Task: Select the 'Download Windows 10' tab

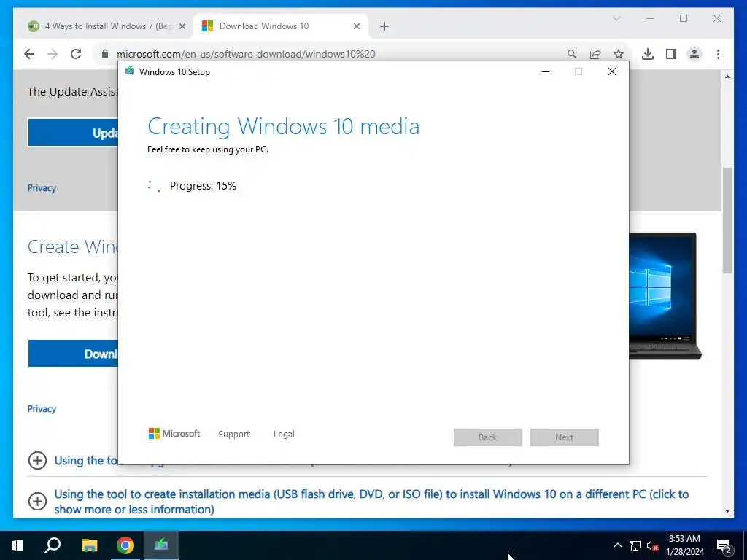Action: pos(281,26)
